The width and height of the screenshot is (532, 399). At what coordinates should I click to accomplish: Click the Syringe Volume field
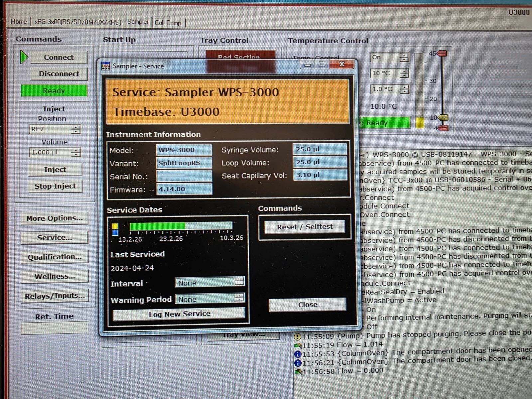pos(320,149)
